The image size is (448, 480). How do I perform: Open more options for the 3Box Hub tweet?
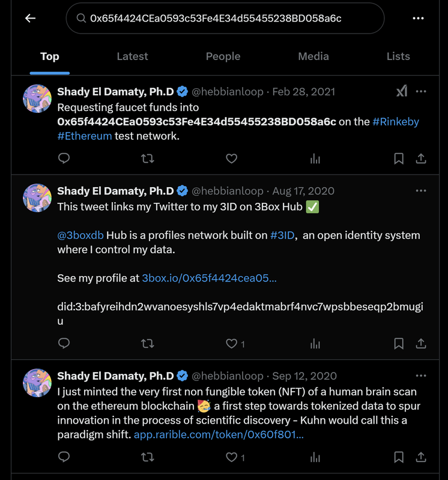421,191
